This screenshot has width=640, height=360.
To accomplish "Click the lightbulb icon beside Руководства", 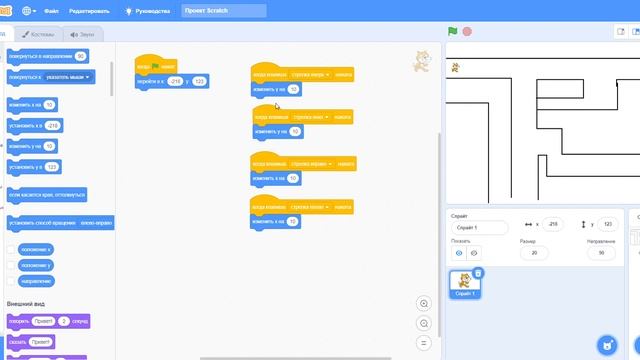I will [129, 11].
